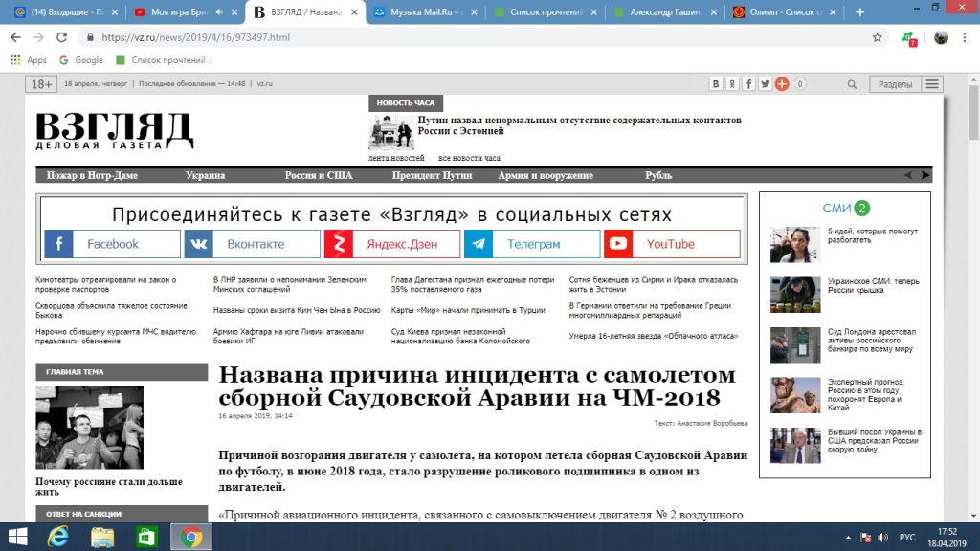Click the address bar URL field

pyautogui.click(x=475, y=37)
